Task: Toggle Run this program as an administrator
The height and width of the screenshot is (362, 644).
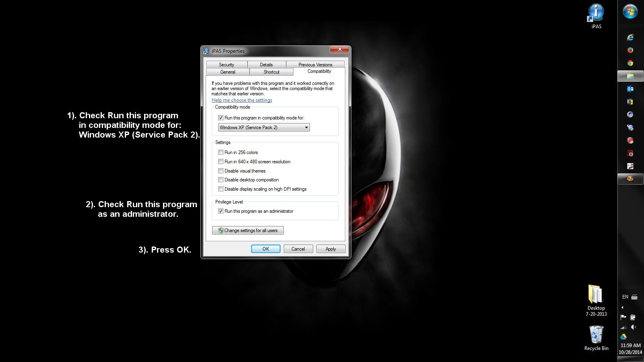Action: (x=221, y=211)
